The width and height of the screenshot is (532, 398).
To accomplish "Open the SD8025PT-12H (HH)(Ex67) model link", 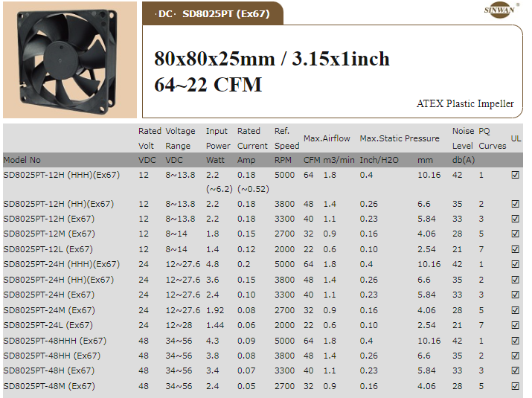I will pyautogui.click(x=58, y=204).
